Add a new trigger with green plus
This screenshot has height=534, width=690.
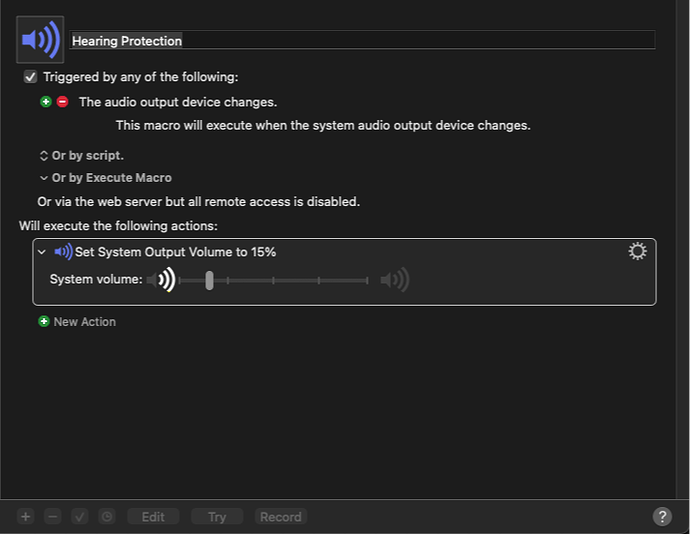point(45,102)
